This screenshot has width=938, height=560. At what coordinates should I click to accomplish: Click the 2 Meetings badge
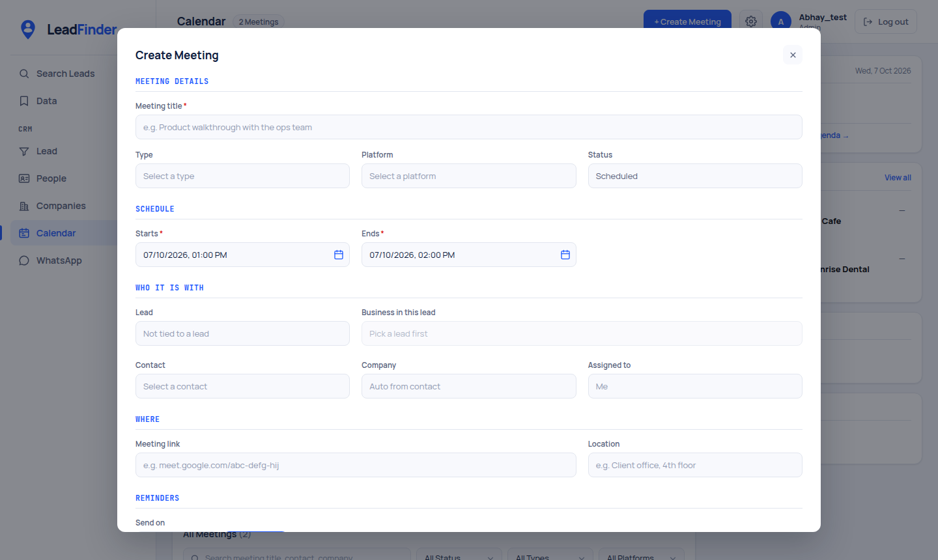[259, 22]
